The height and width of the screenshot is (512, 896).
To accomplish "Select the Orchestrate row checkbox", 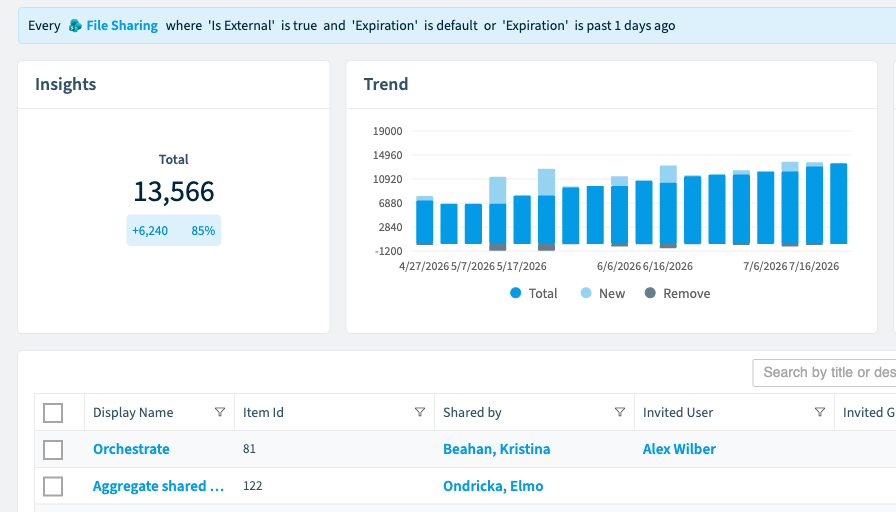I will 53,450.
